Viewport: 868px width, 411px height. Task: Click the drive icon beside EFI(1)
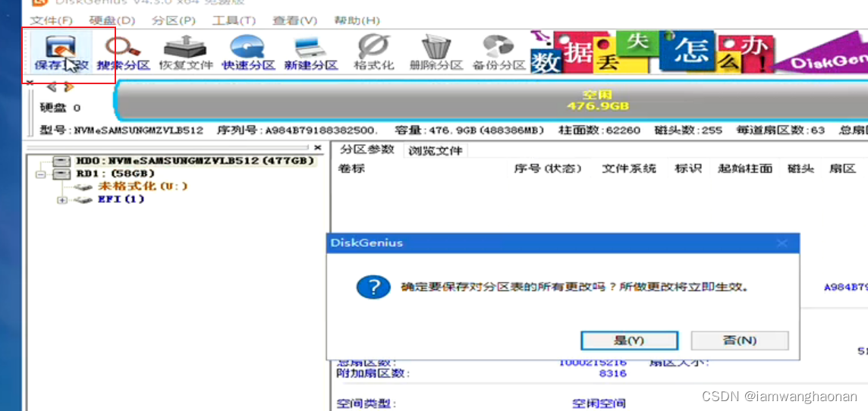(83, 199)
